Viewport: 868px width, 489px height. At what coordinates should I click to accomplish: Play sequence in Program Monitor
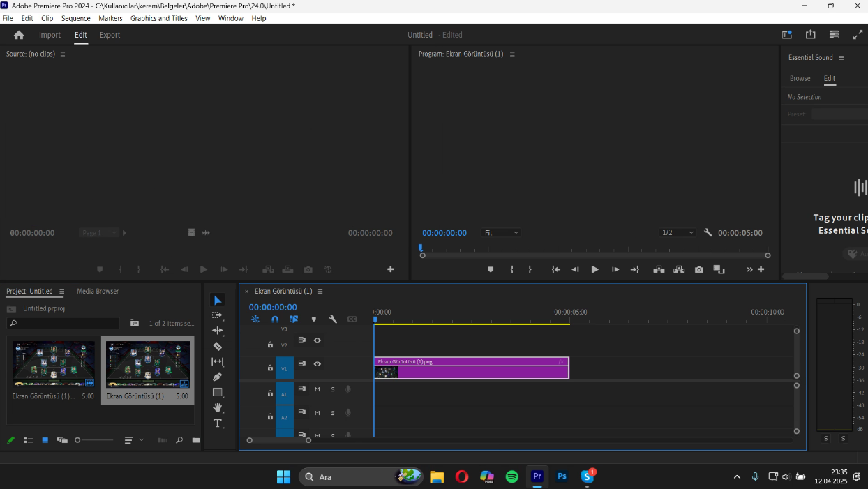tap(595, 269)
